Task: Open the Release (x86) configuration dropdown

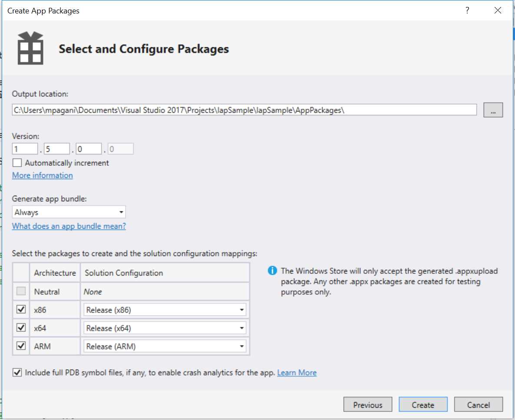Action: (242, 309)
